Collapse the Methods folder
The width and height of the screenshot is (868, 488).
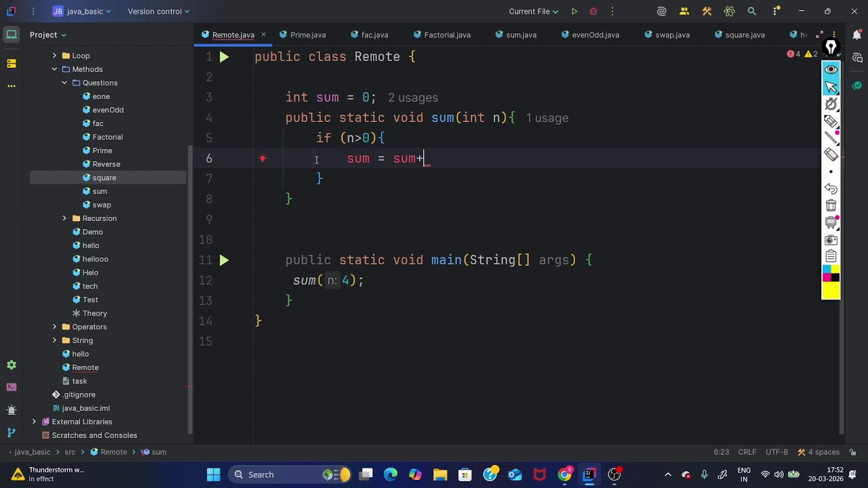pos(55,69)
